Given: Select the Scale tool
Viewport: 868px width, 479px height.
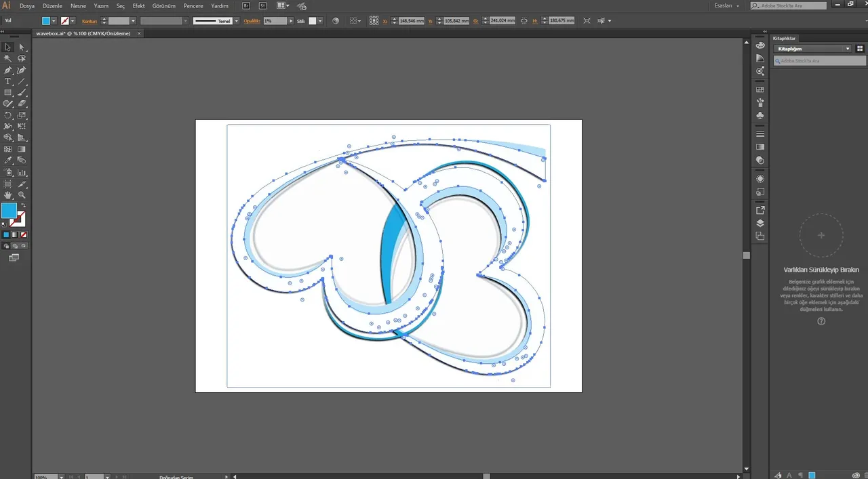Looking at the screenshot, I should (22, 115).
